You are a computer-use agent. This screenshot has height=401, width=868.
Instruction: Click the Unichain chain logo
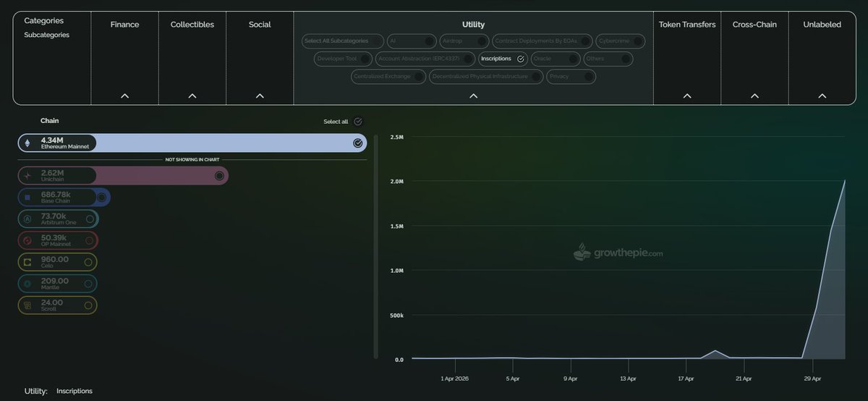28,176
